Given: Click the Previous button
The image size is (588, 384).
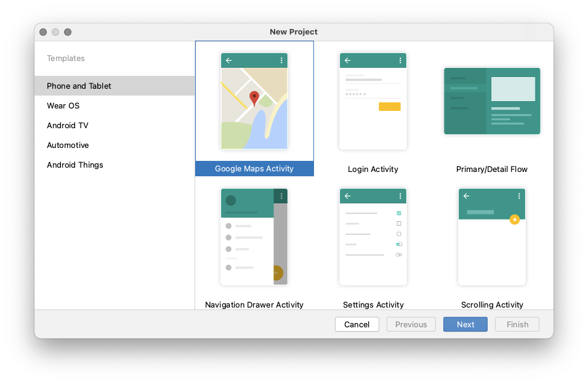Looking at the screenshot, I should pos(411,324).
